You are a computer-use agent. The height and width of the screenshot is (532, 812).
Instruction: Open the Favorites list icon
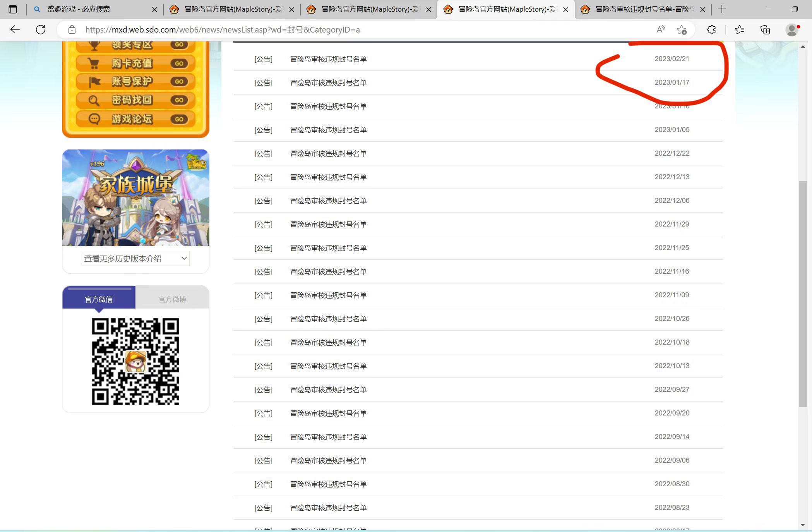pos(740,29)
